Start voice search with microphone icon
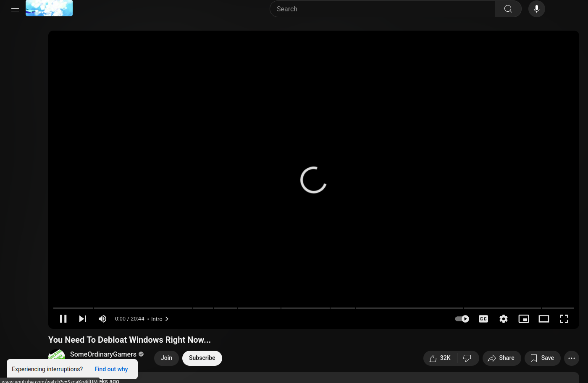This screenshot has height=383, width=588. pos(537,9)
